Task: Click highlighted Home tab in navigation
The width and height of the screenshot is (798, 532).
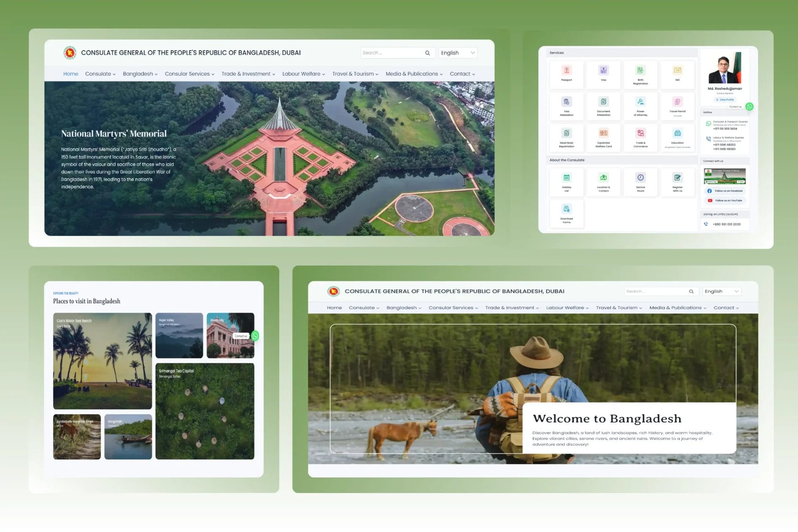Action: [x=71, y=74]
